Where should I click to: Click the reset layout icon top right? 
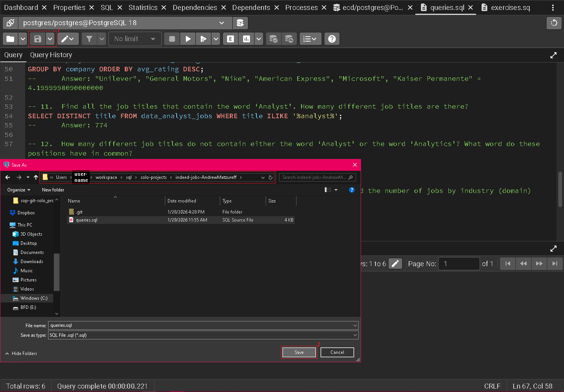pyautogui.click(x=554, y=23)
